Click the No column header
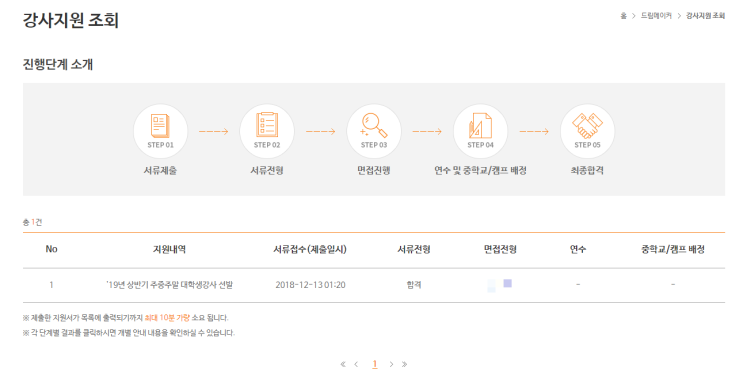This screenshot has width=743, height=387. (51, 249)
